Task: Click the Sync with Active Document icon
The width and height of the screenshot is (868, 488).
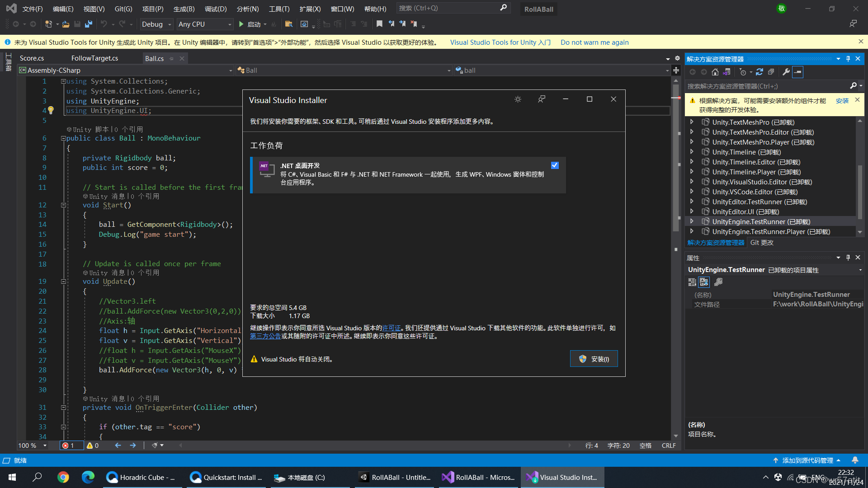Action: pos(727,72)
